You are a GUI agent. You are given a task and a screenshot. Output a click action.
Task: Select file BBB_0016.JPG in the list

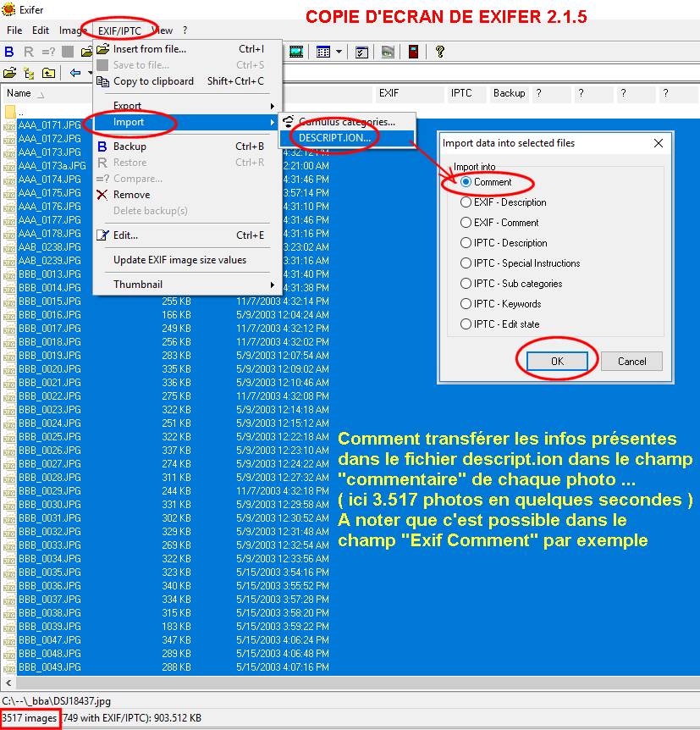[x=49, y=315]
